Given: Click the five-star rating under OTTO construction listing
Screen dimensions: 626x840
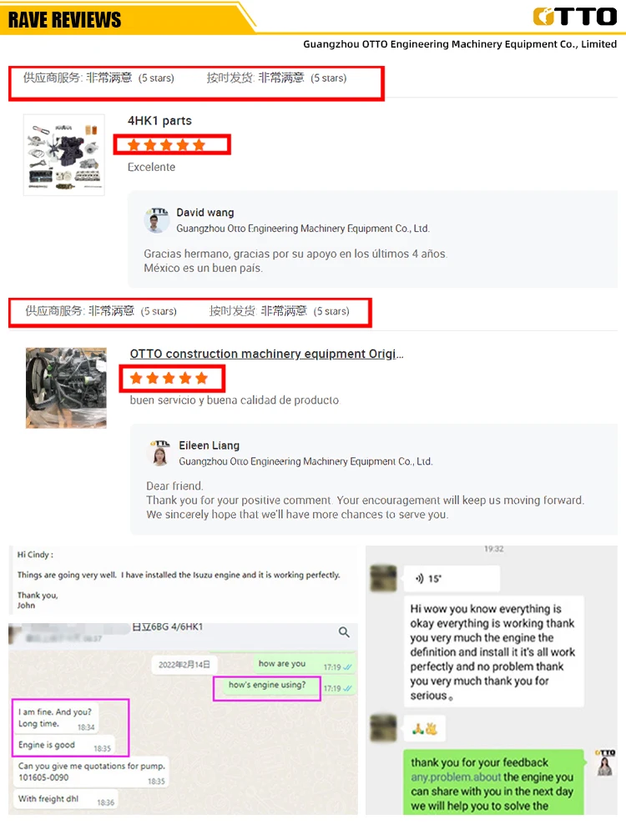Looking at the screenshot, I should pos(169,378).
